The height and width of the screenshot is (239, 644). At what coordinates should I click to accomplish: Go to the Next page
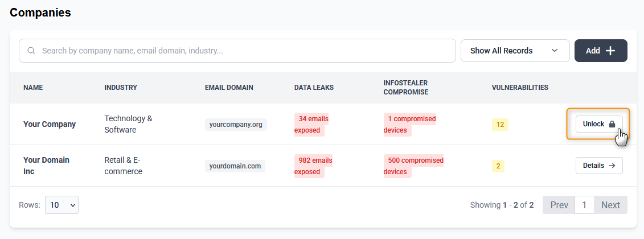click(610, 205)
